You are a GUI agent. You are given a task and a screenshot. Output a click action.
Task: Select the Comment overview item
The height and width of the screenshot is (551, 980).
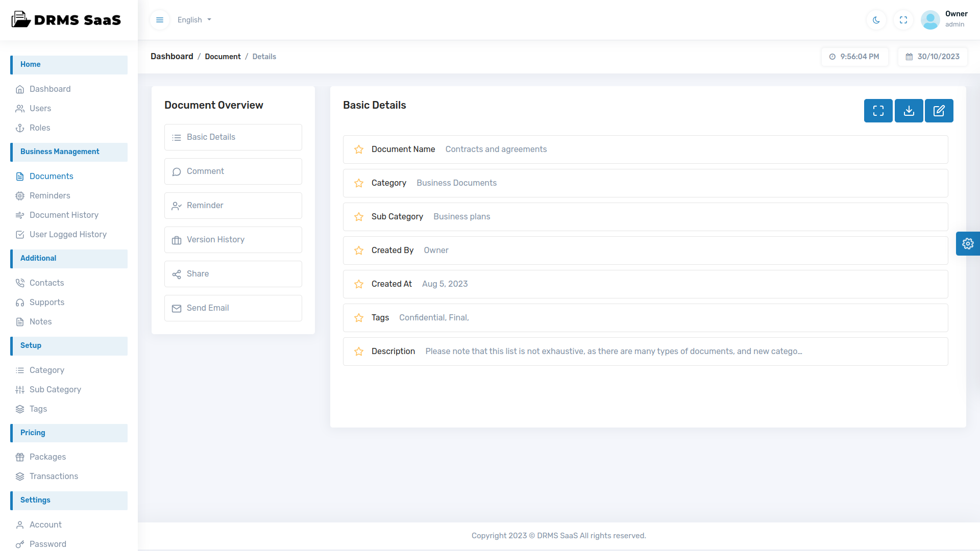(x=233, y=171)
